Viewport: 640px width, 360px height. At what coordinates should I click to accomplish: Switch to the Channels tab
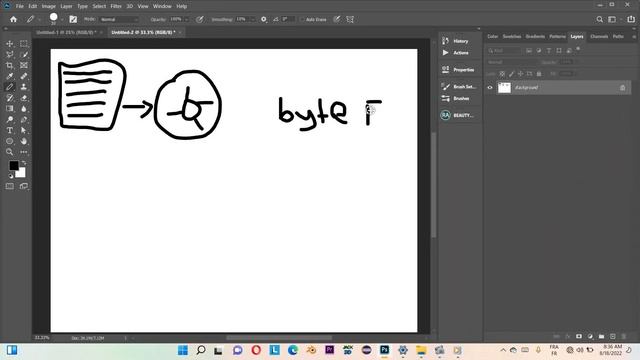tap(599, 37)
